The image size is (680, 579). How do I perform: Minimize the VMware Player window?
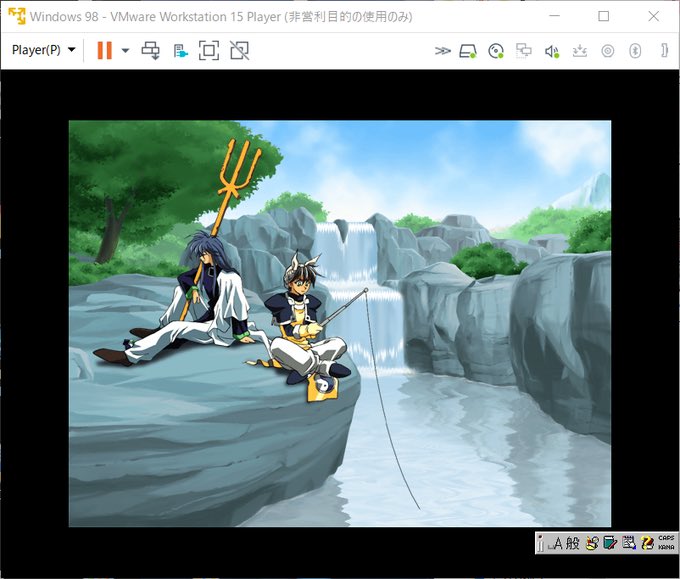pos(554,16)
